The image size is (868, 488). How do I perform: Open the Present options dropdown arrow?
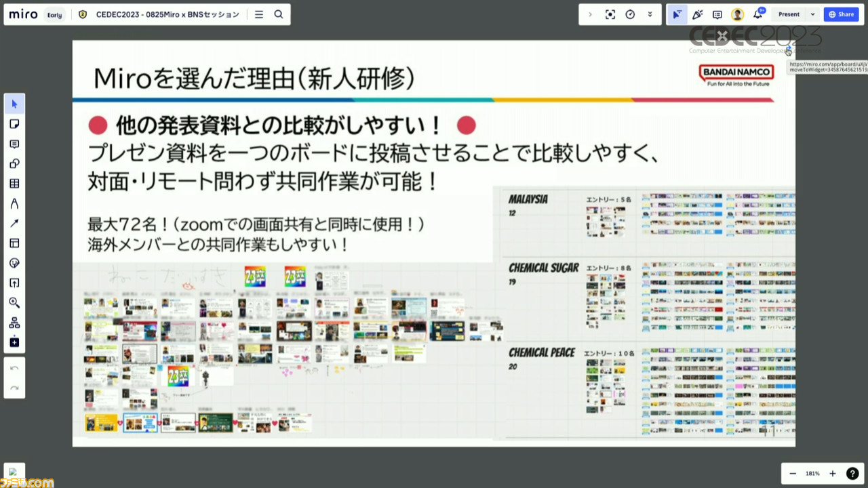pos(812,14)
